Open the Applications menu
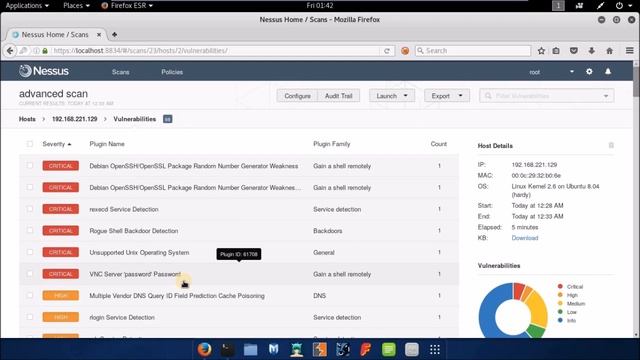 pos(27,6)
